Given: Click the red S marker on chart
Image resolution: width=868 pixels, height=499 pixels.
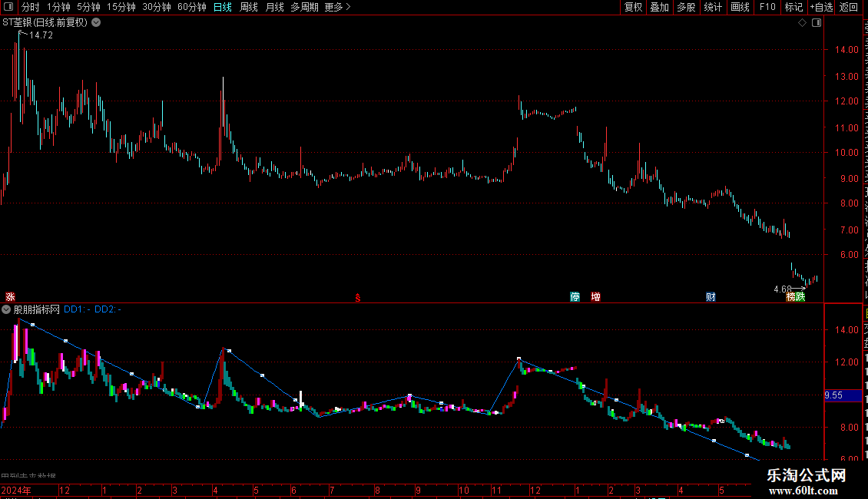Looking at the screenshot, I should (358, 298).
